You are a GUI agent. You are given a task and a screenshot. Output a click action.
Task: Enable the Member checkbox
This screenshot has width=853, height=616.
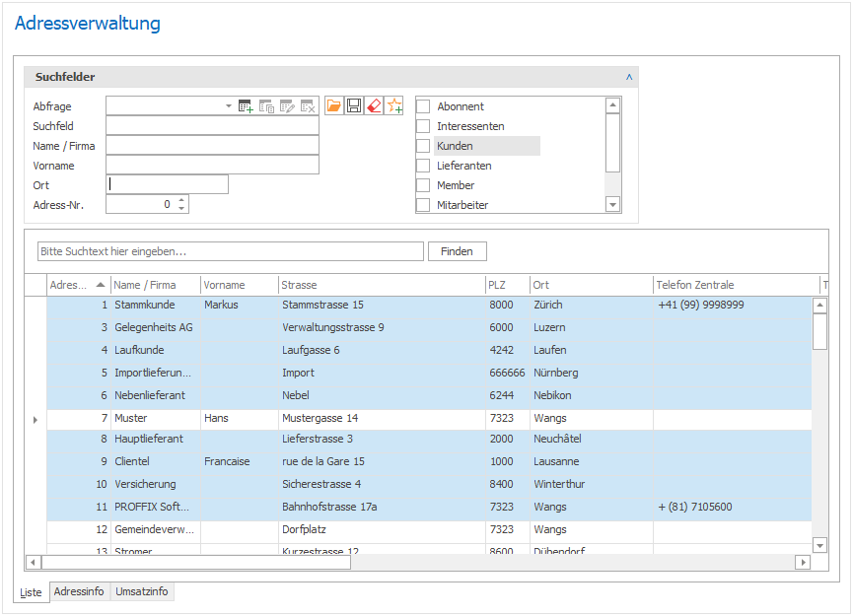point(423,185)
